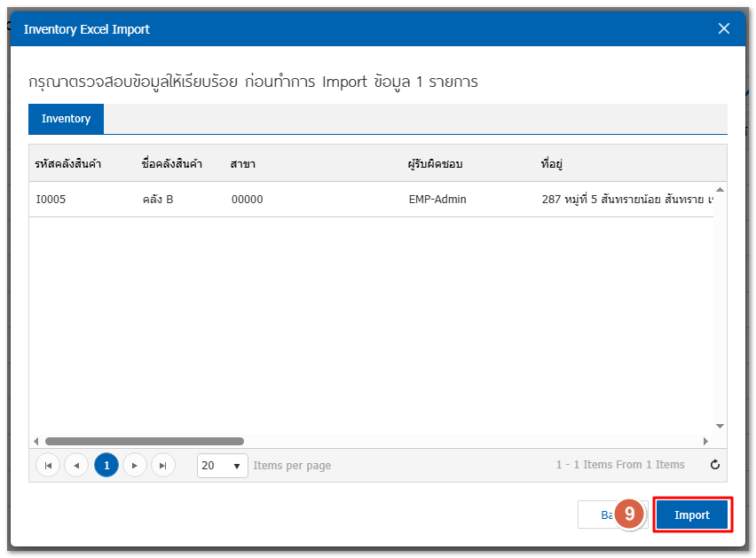
Task: Select the I0005 warehouse row
Action: (x=51, y=200)
